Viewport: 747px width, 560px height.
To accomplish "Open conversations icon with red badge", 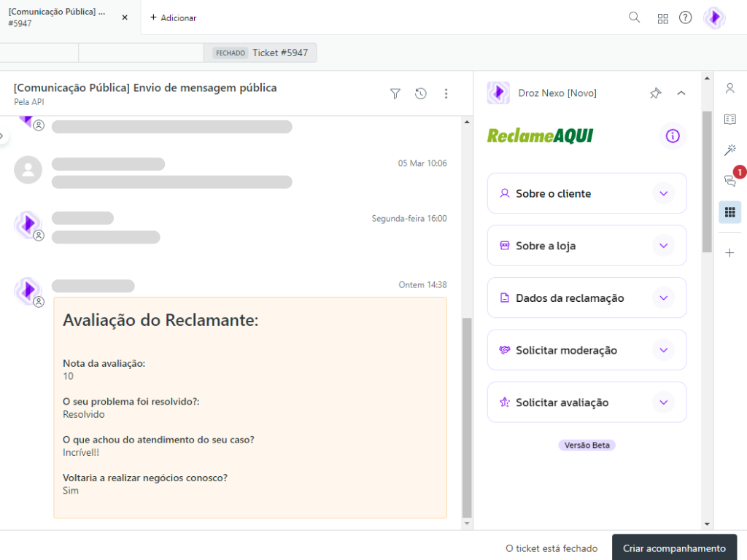I will tap(729, 181).
